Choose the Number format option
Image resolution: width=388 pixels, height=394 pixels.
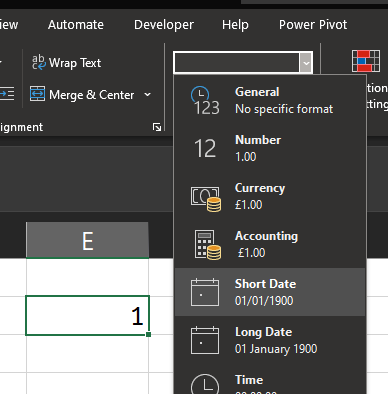pos(270,148)
